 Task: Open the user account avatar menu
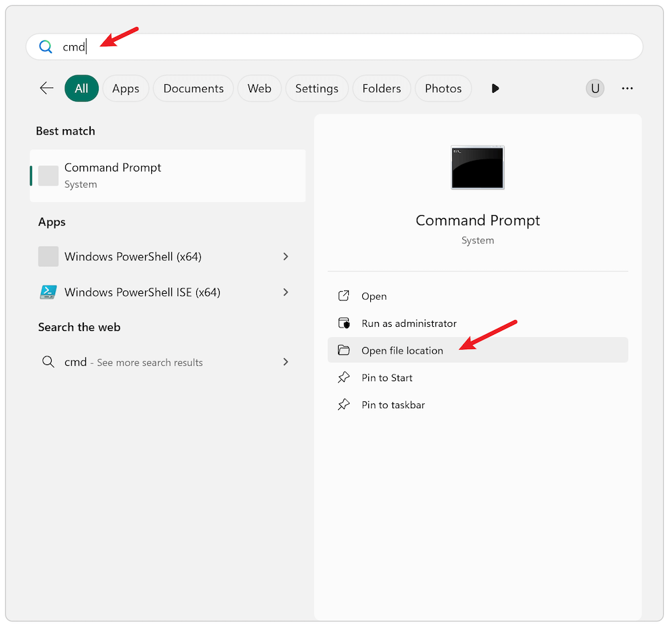595,87
